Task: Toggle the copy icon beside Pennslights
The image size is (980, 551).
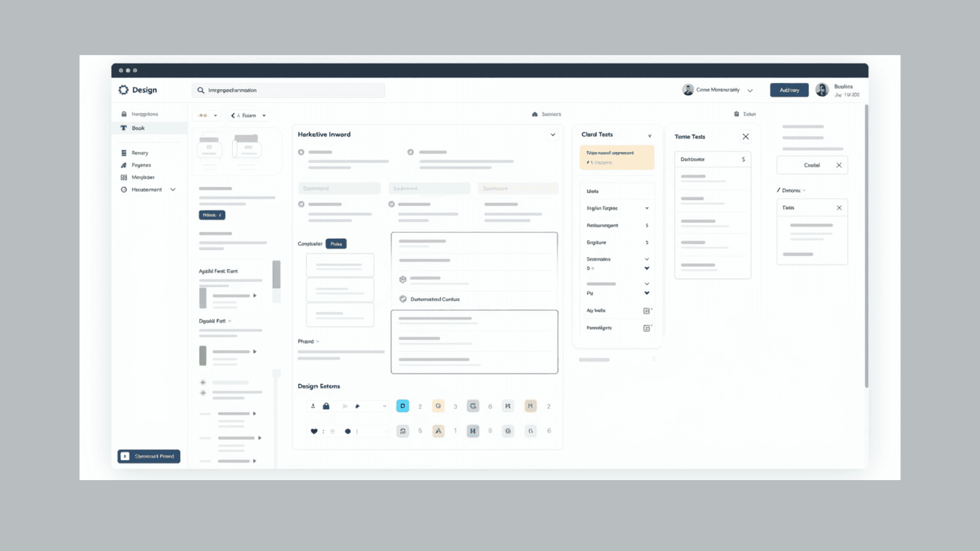Action: pyautogui.click(x=647, y=328)
